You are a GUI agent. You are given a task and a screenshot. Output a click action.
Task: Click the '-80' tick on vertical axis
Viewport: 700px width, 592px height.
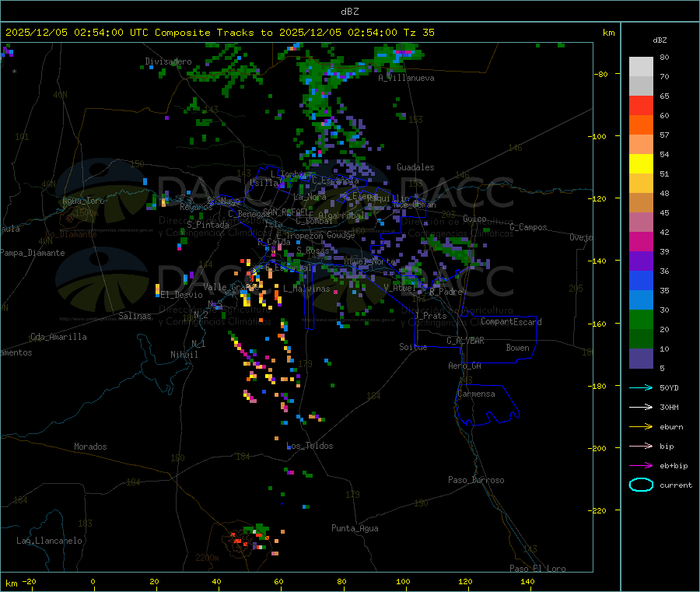point(601,74)
